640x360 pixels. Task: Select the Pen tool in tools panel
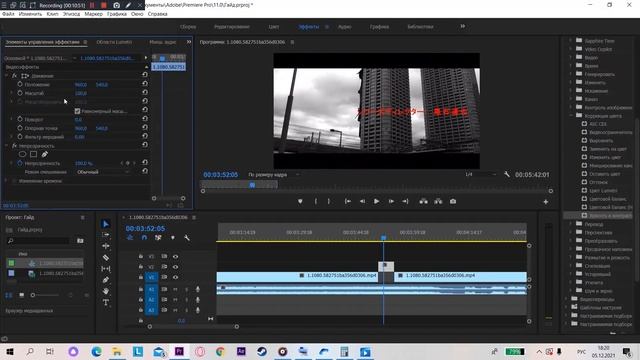(106, 280)
